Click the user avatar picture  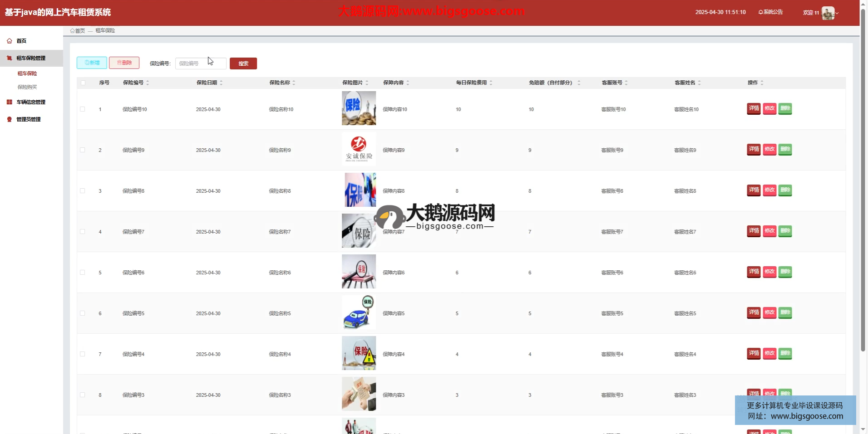[828, 13]
